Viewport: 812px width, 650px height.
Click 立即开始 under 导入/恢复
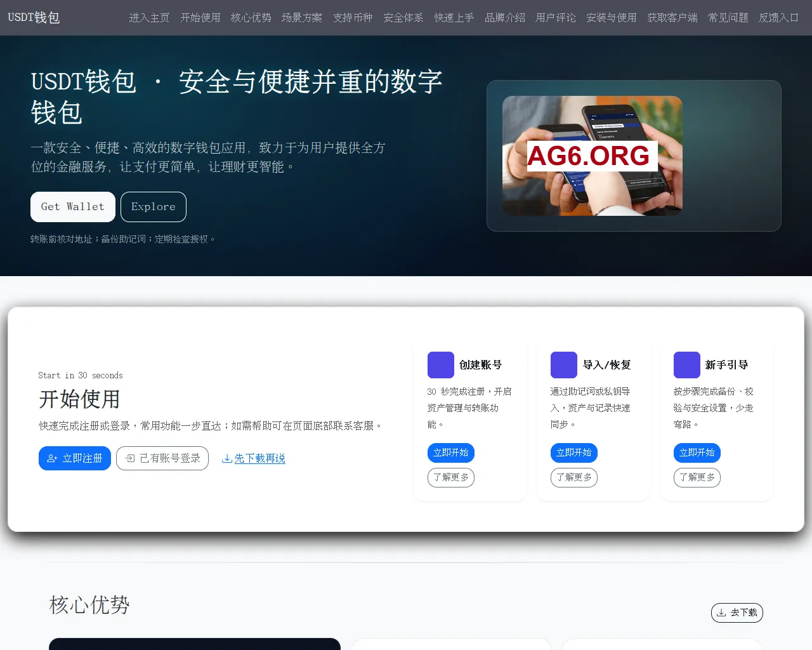click(574, 453)
